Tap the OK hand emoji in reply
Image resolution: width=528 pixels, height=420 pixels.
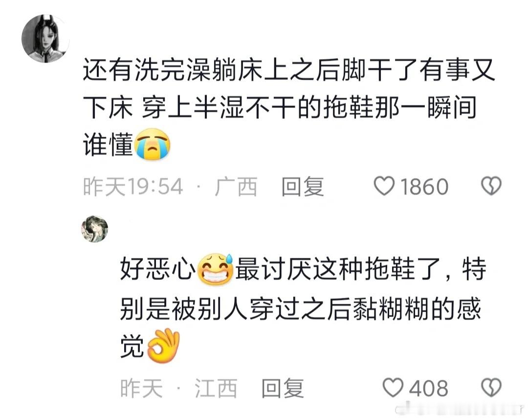pyautogui.click(x=164, y=346)
